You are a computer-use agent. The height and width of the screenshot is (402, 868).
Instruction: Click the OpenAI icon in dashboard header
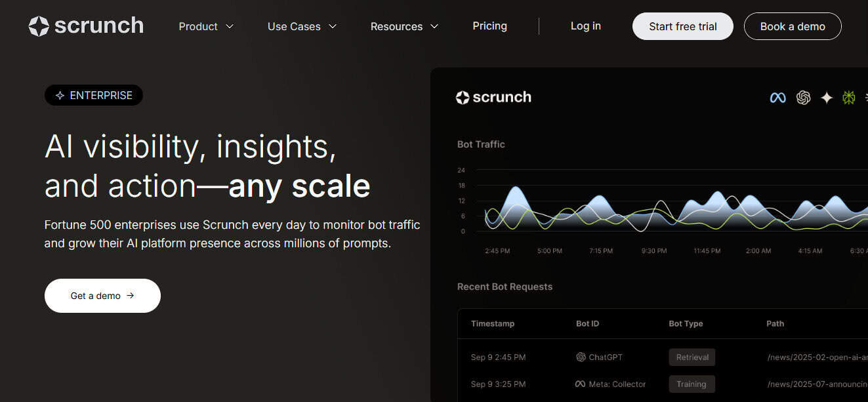click(x=803, y=98)
